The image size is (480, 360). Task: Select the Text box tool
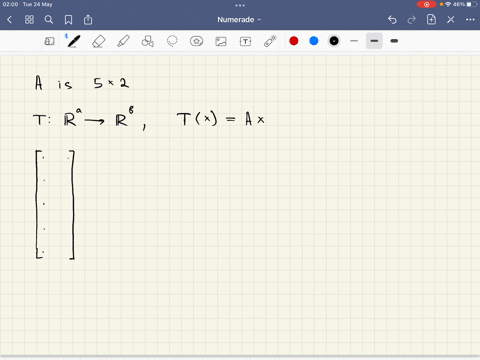tap(245, 41)
